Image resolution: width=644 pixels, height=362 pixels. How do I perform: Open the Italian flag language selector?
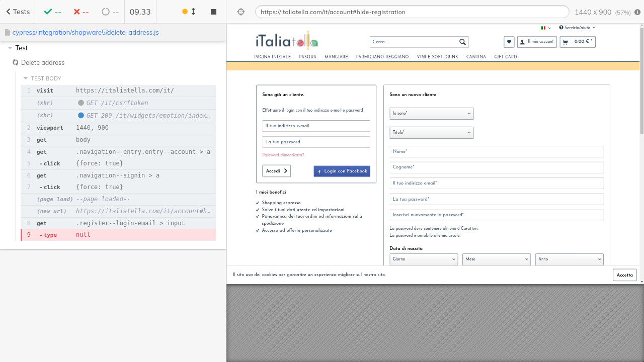coord(545,28)
